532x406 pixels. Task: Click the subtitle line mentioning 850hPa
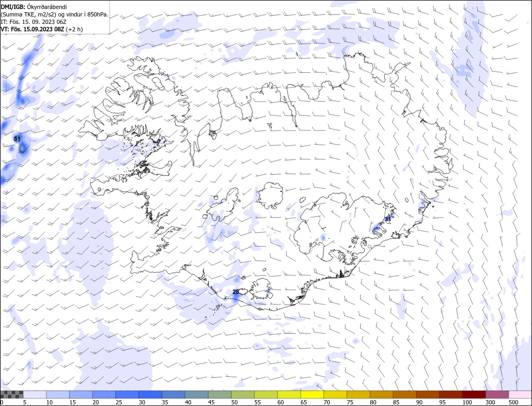click(x=54, y=14)
